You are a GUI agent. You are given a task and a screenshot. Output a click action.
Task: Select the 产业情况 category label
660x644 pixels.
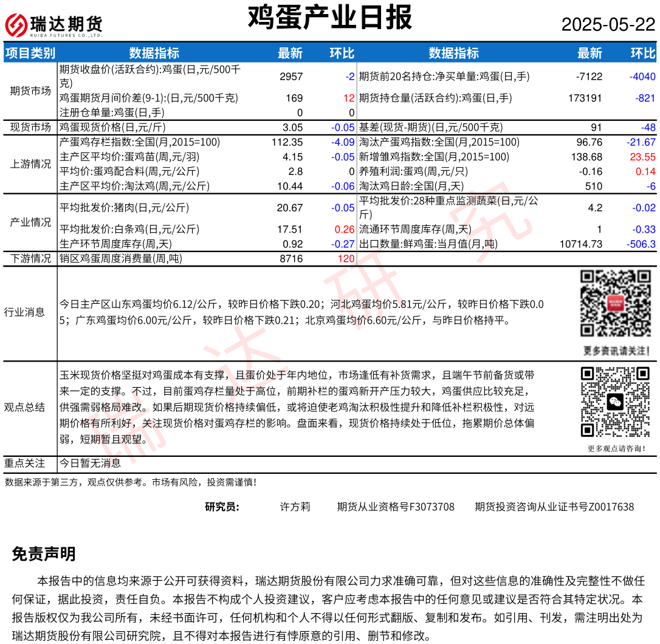coord(30,222)
